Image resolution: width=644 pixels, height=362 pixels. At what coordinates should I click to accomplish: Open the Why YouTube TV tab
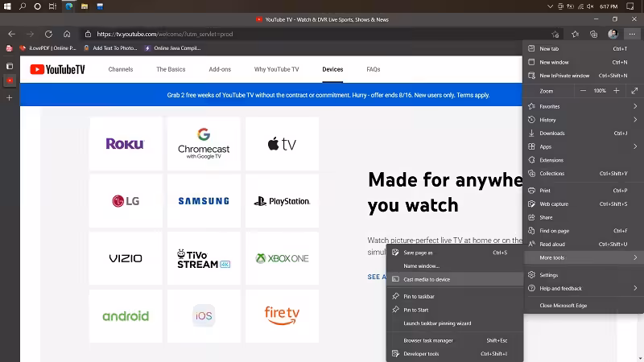tap(276, 69)
